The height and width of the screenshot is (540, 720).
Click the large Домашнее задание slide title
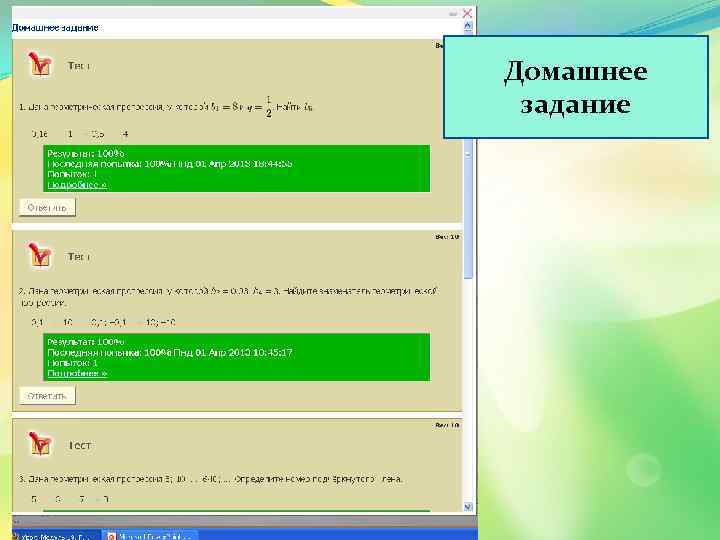(576, 87)
